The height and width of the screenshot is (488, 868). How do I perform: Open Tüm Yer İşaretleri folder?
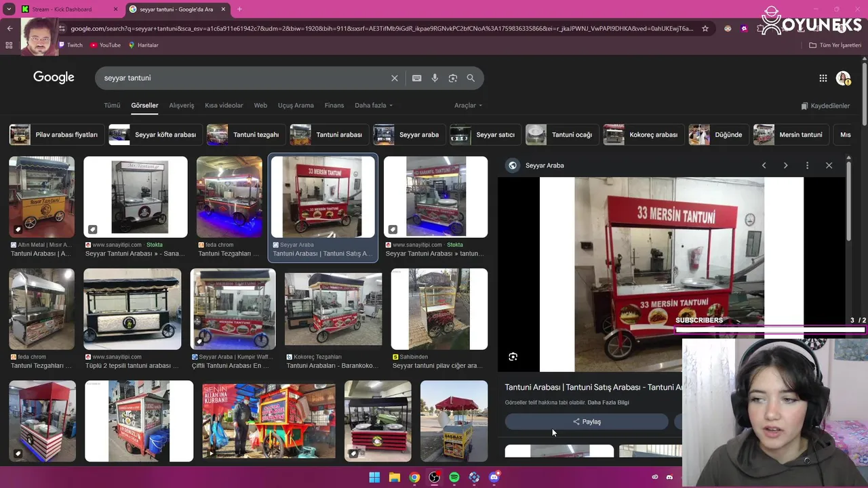[x=835, y=45]
